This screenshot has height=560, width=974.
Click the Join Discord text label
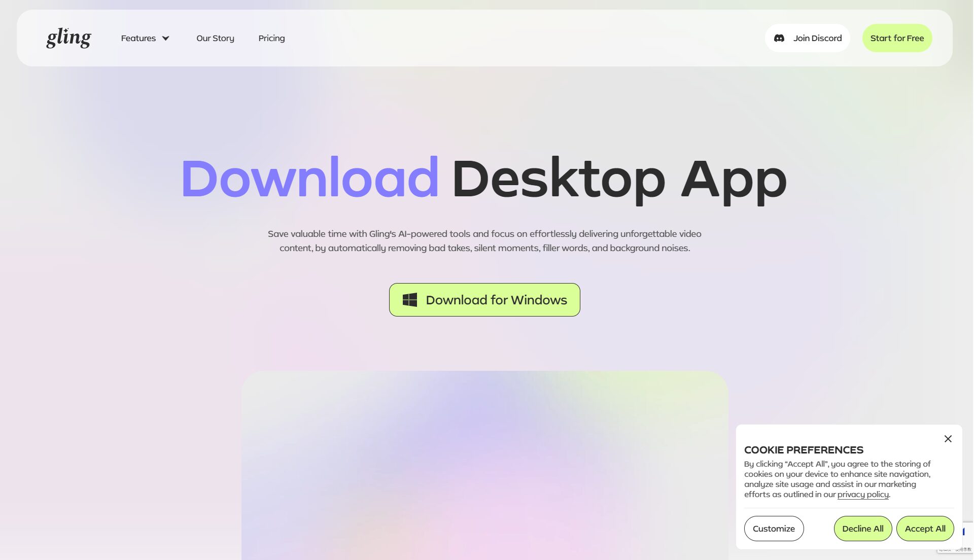[817, 39]
